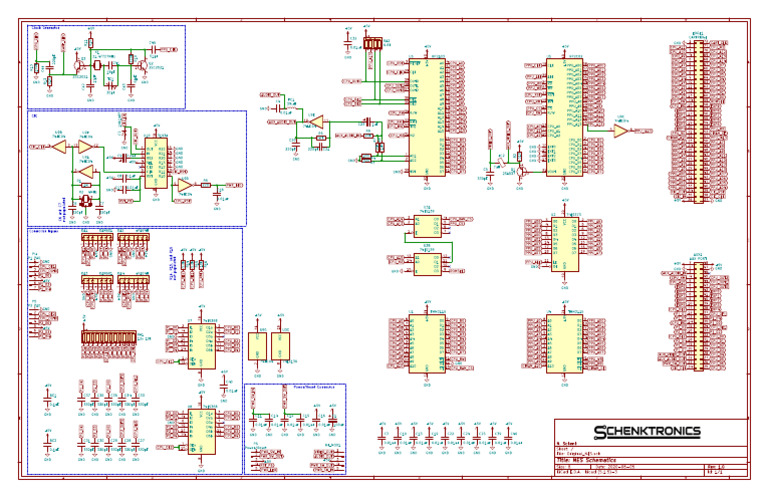Screen dimensions: 768x497
Task: Select the Rev field in title block
Action: point(715,467)
